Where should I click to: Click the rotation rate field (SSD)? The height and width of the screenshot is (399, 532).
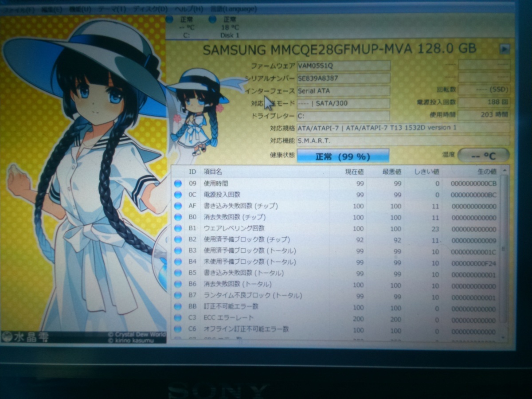click(x=484, y=90)
